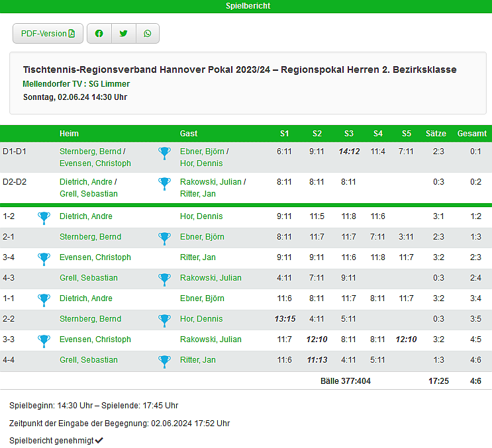Click the trophy in the final 4-4 row
The image size is (492, 448).
point(164,361)
